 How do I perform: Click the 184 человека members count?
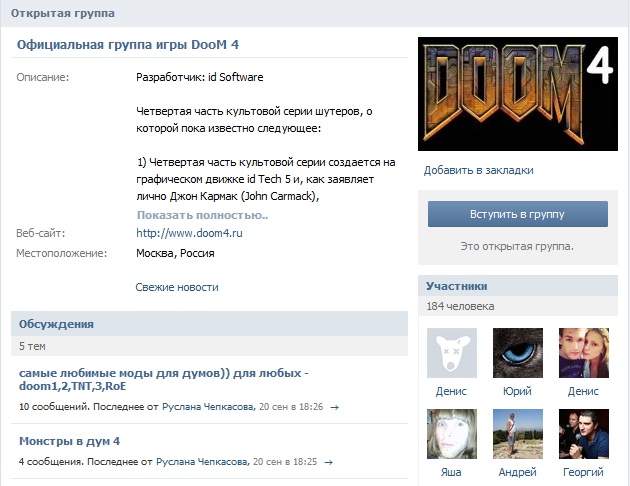[460, 306]
